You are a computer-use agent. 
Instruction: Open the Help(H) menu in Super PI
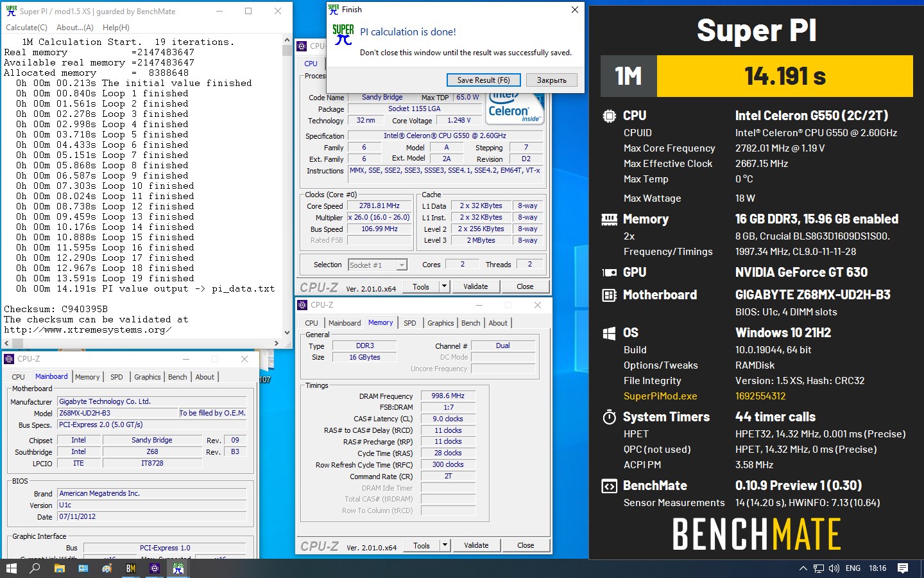tap(116, 28)
